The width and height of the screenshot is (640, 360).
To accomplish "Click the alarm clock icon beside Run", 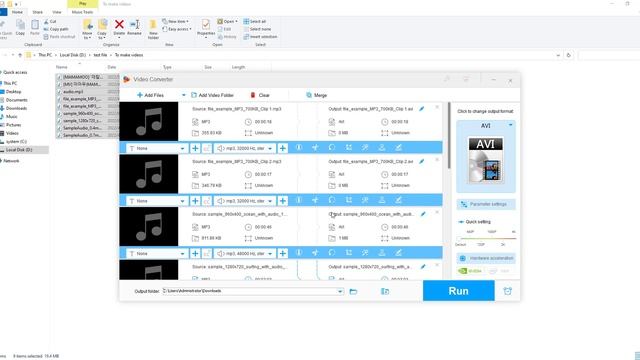I will (507, 291).
